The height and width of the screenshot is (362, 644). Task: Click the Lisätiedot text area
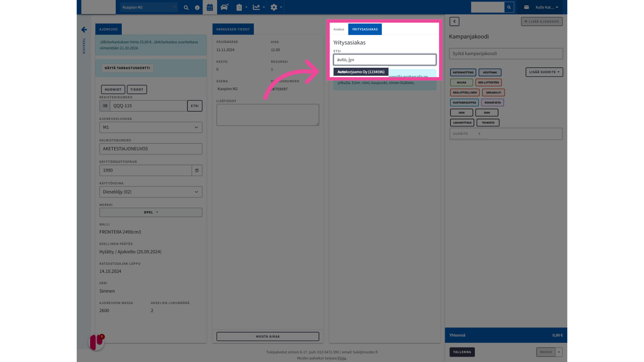point(268,115)
